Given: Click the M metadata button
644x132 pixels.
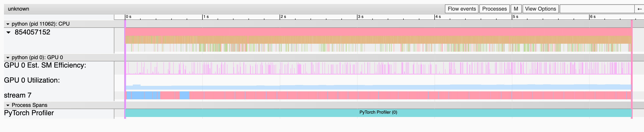Looking at the screenshot, I should coord(516,9).
